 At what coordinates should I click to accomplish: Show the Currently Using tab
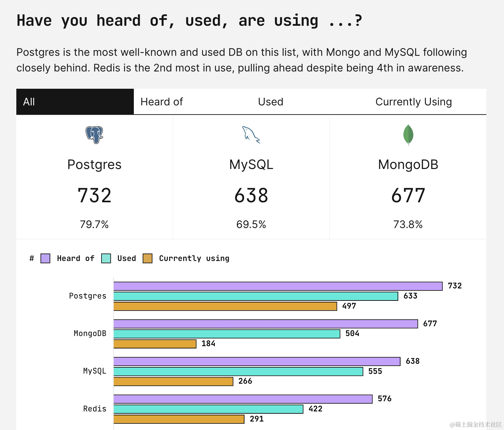click(x=414, y=102)
